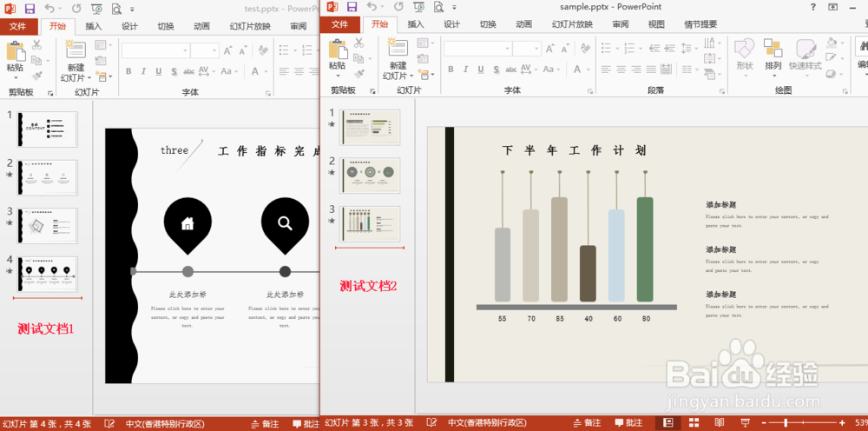Click the Save icon in sample.pptx title bar
The image size is (868, 431).
(x=352, y=7)
